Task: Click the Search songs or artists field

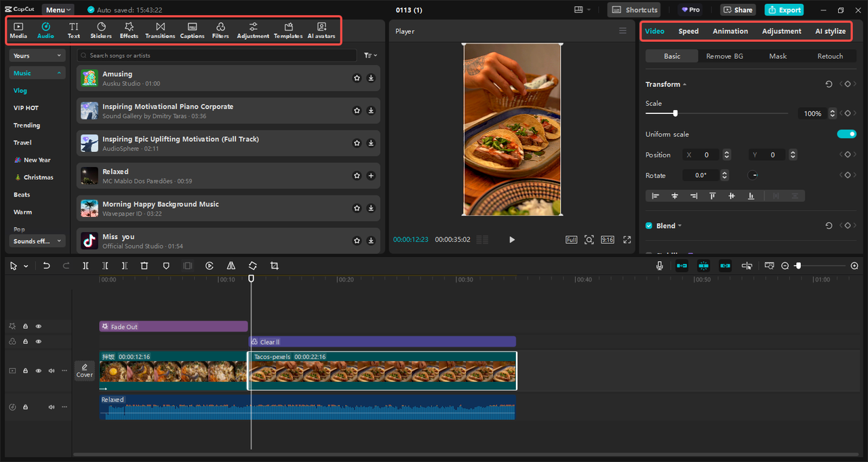Action: pos(217,56)
